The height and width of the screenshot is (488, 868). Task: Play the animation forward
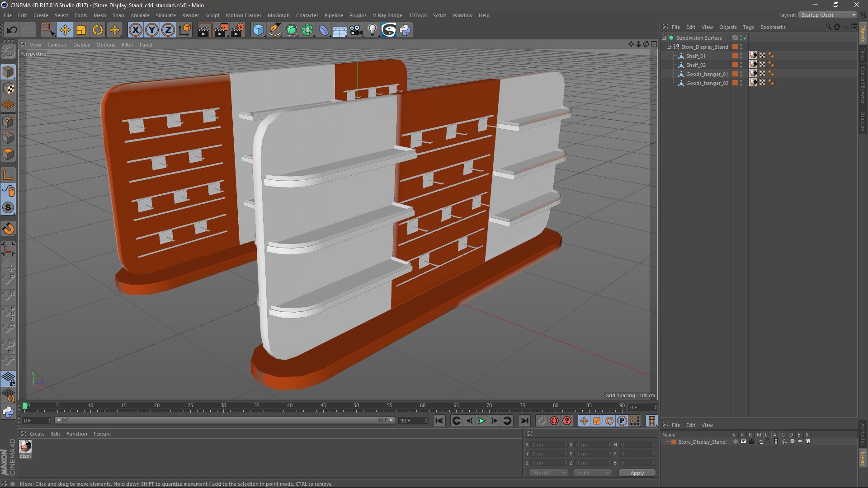pos(481,421)
